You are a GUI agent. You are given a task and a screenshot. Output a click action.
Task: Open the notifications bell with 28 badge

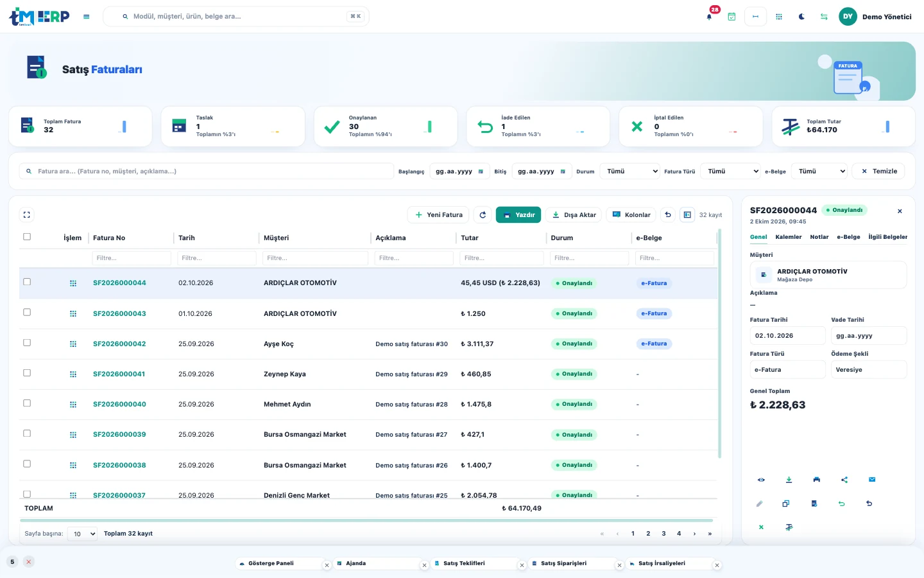pos(709,17)
